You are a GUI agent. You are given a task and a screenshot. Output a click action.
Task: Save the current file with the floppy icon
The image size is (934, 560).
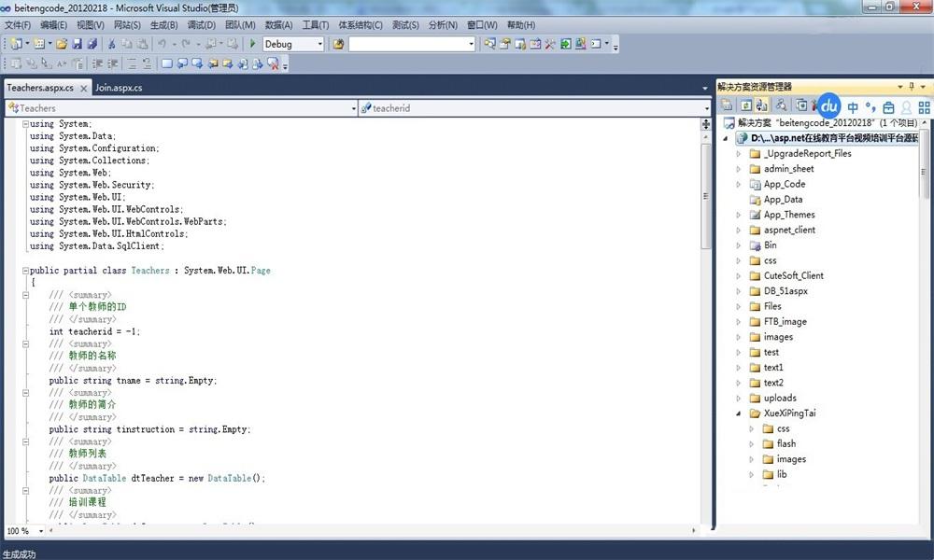(x=77, y=44)
